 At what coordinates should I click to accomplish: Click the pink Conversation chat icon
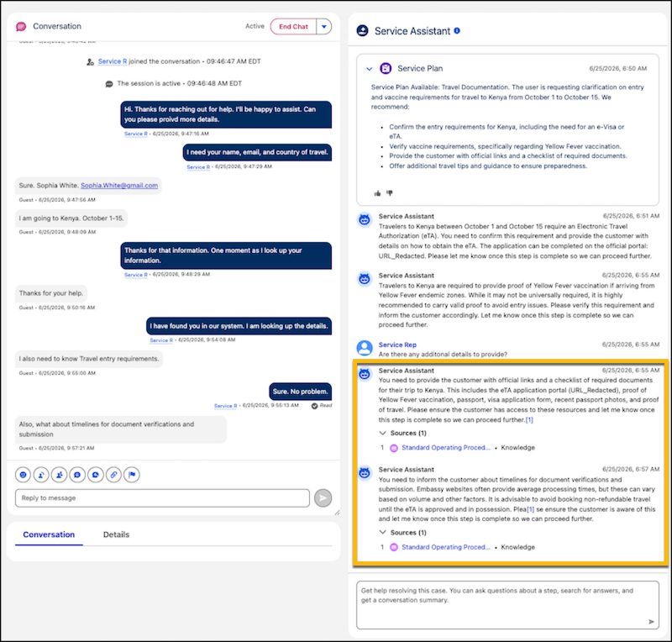pyautogui.click(x=21, y=27)
